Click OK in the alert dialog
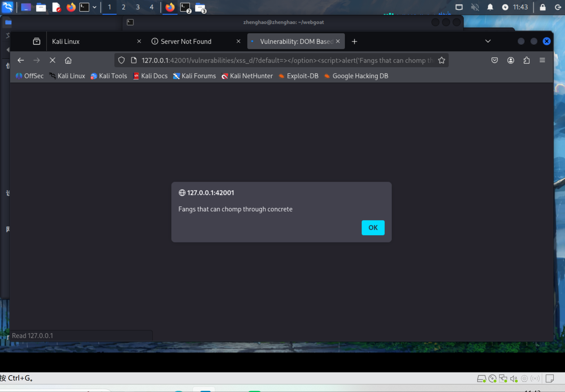Image resolution: width=565 pixels, height=392 pixels. click(x=373, y=228)
